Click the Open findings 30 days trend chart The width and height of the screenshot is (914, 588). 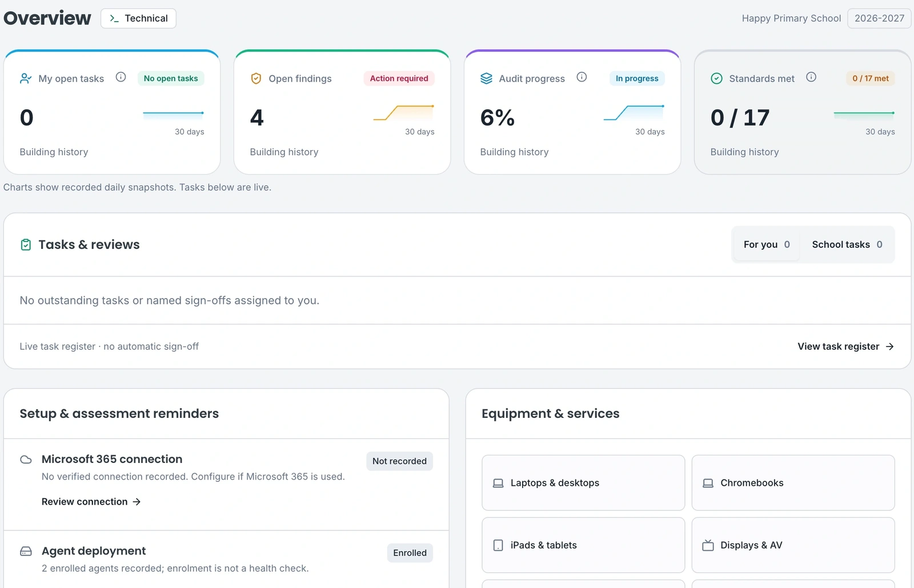click(x=404, y=113)
